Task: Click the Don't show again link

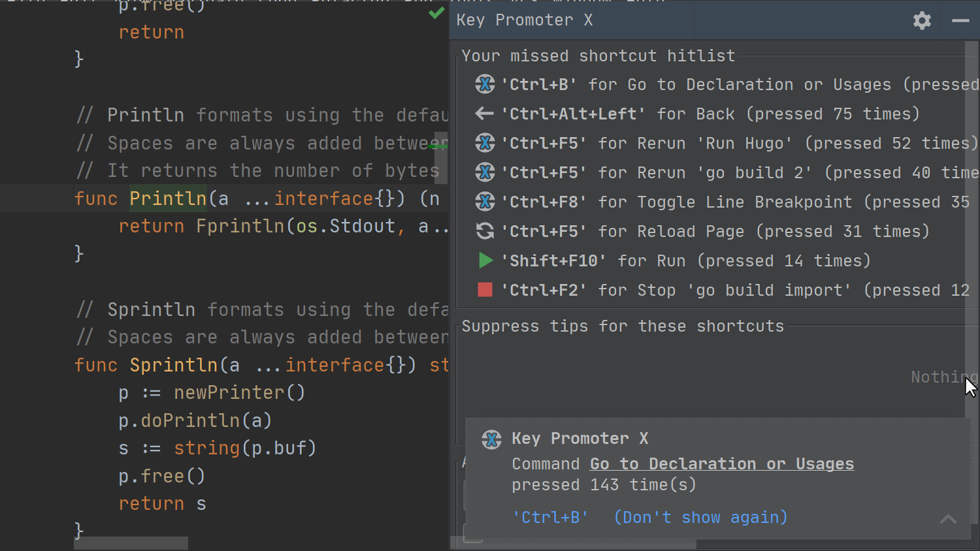Action: click(x=700, y=517)
